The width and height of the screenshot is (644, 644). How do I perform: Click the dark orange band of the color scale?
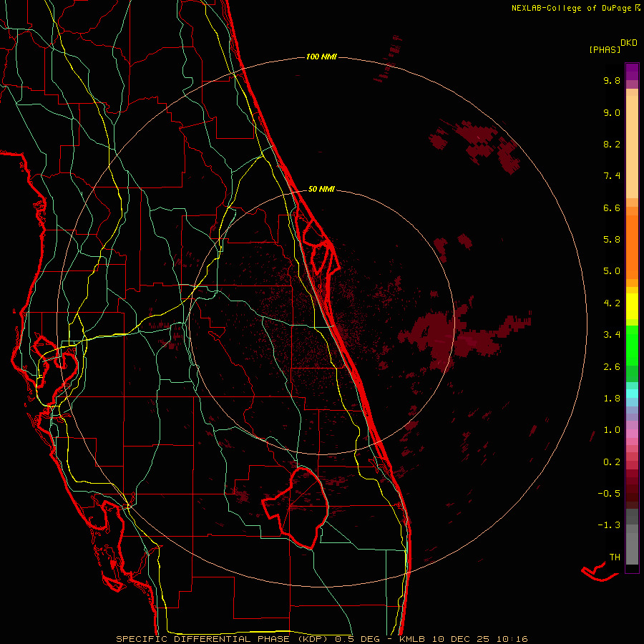click(632, 248)
